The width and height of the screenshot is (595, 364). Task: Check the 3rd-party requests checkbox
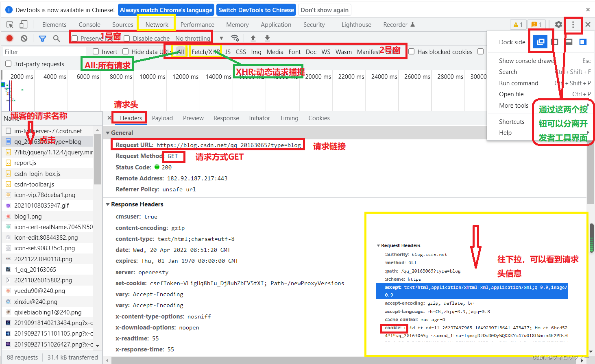click(x=9, y=64)
